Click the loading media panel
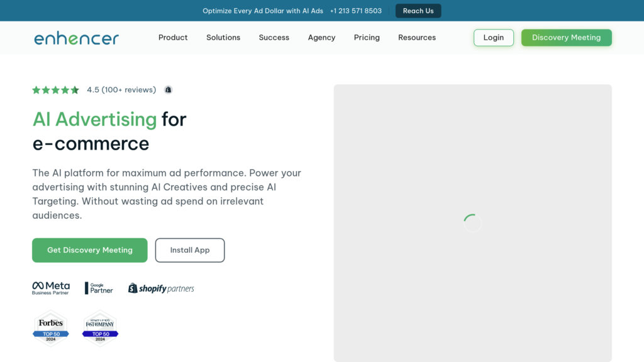 [x=472, y=222]
